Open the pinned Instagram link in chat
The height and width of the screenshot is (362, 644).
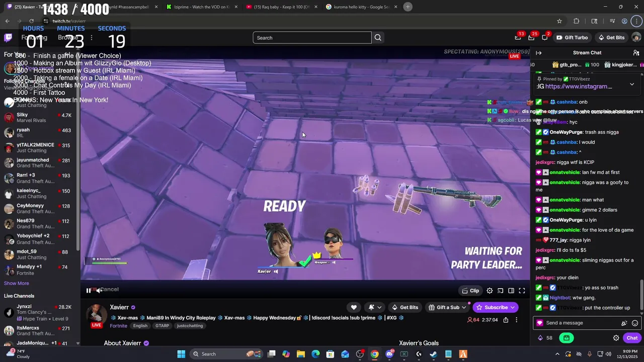[x=579, y=86]
